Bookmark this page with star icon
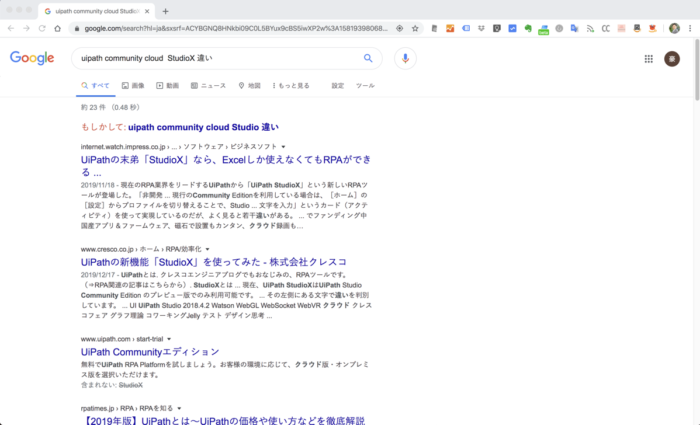The width and height of the screenshot is (700, 425). (x=415, y=28)
